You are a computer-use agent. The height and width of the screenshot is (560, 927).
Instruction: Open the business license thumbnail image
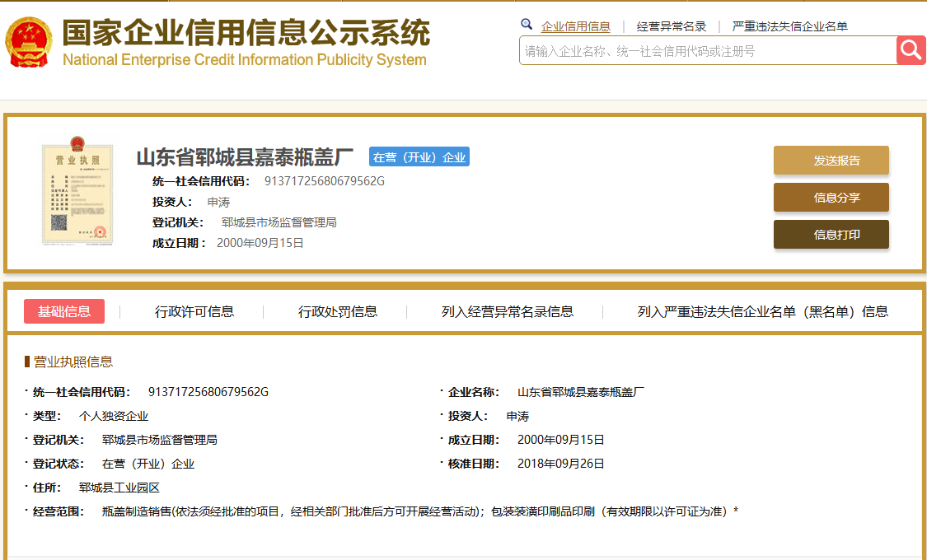pyautogui.click(x=77, y=189)
